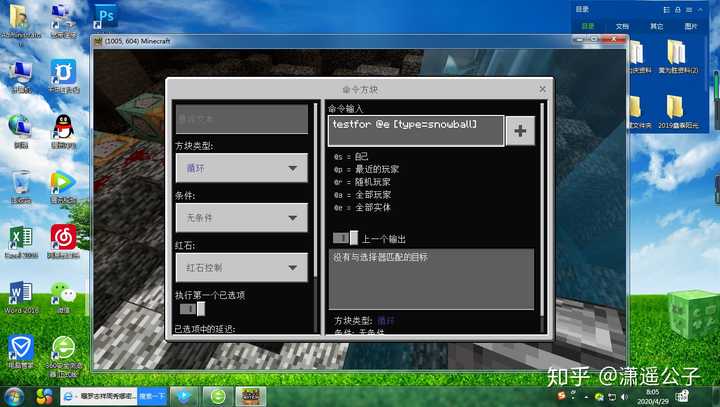720x407 pixels.
Task: Open the 方块类型 dropdown showing 循环
Action: (242, 168)
